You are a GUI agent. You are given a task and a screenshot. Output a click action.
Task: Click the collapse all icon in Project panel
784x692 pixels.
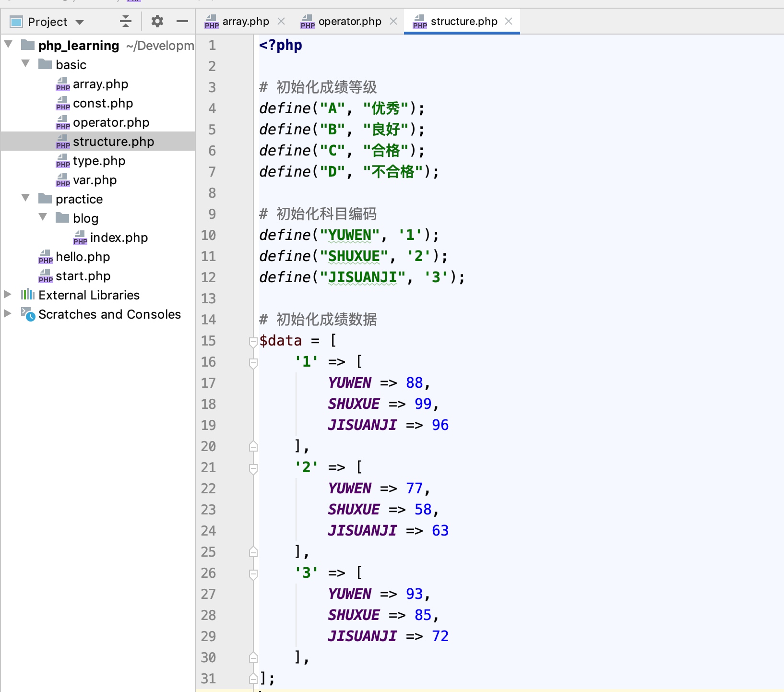point(126,21)
